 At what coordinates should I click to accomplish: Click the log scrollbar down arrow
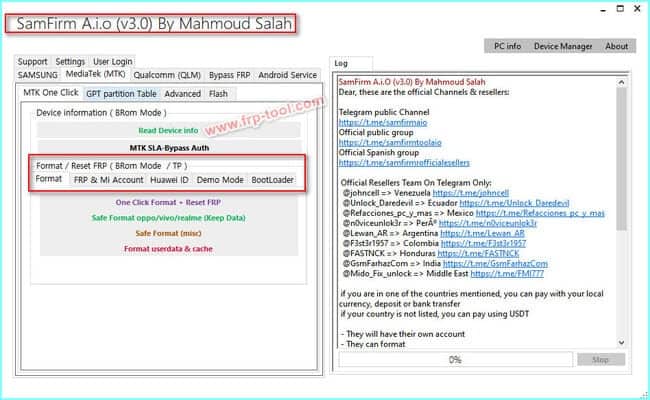coord(621,342)
